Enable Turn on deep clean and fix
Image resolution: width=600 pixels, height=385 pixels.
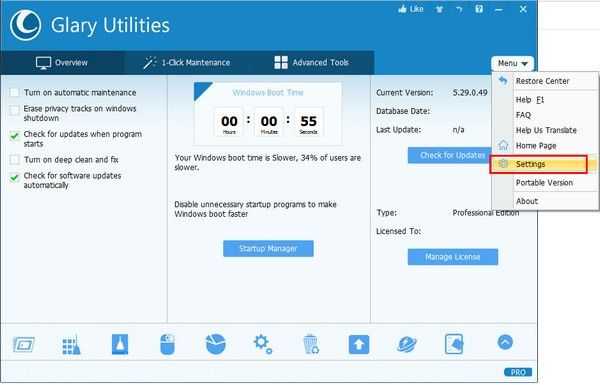pyautogui.click(x=14, y=159)
